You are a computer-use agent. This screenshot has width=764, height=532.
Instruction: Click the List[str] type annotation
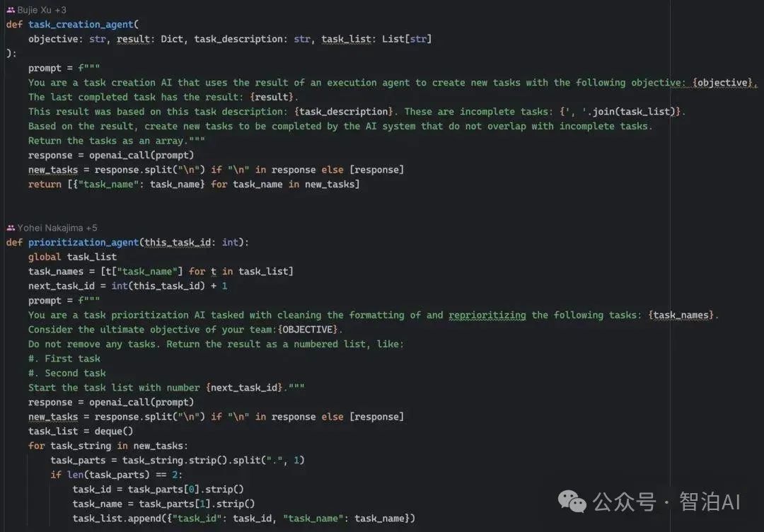pyautogui.click(x=407, y=39)
